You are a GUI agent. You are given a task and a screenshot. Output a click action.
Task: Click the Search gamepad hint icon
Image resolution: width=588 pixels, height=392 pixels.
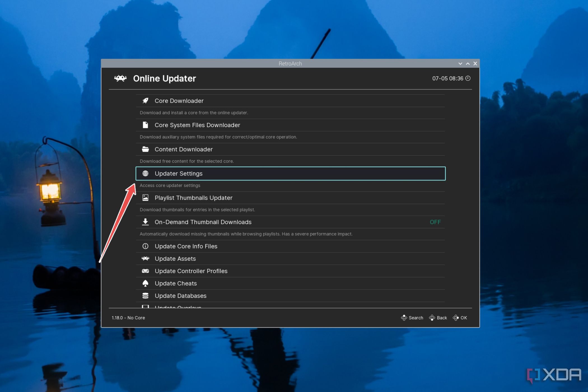click(x=404, y=318)
